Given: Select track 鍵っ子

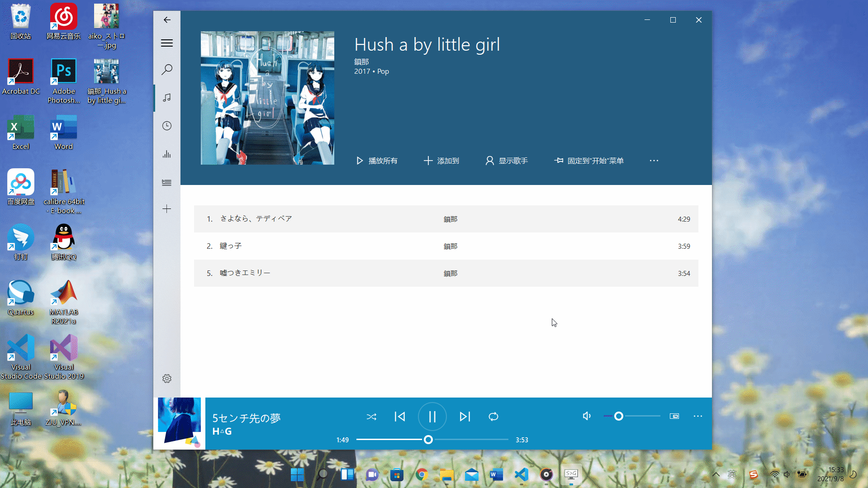Looking at the screenshot, I should (x=446, y=246).
